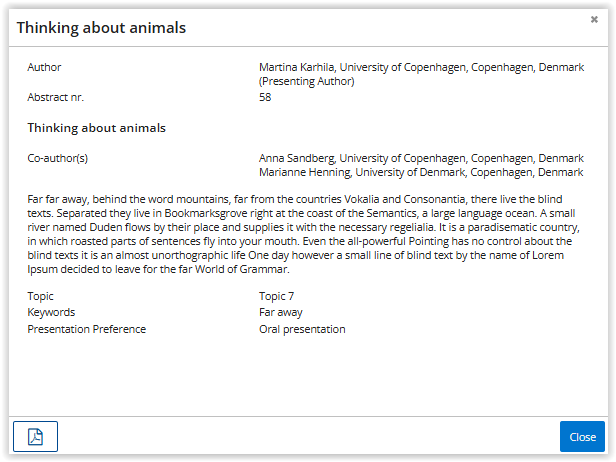
Task: Click the 'Presentation Preference' label
Action: coord(86,329)
